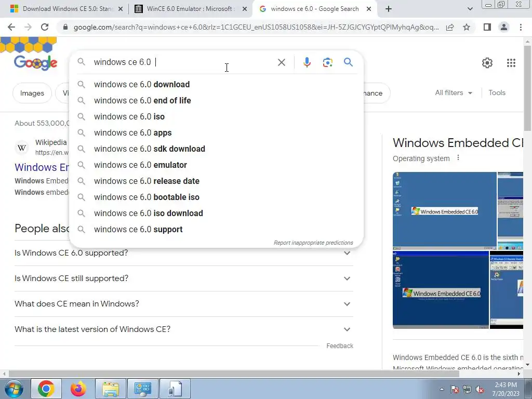The width and height of the screenshot is (532, 399).
Task: Click the browser forward arrow
Action: pyautogui.click(x=28, y=27)
